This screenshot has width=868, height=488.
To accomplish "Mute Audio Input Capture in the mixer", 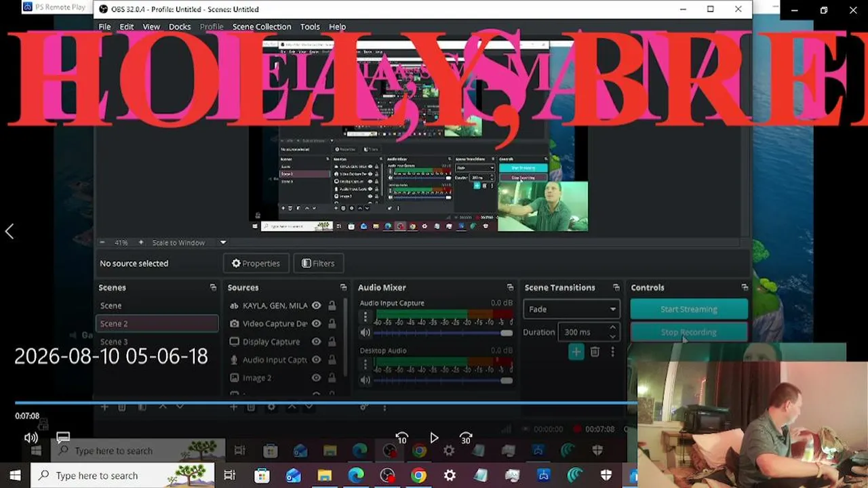I will click(366, 333).
